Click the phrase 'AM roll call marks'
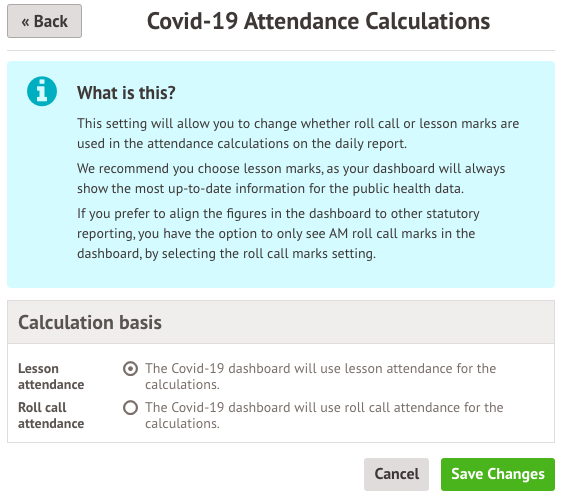Screen dimensions: 563x499 [383, 234]
